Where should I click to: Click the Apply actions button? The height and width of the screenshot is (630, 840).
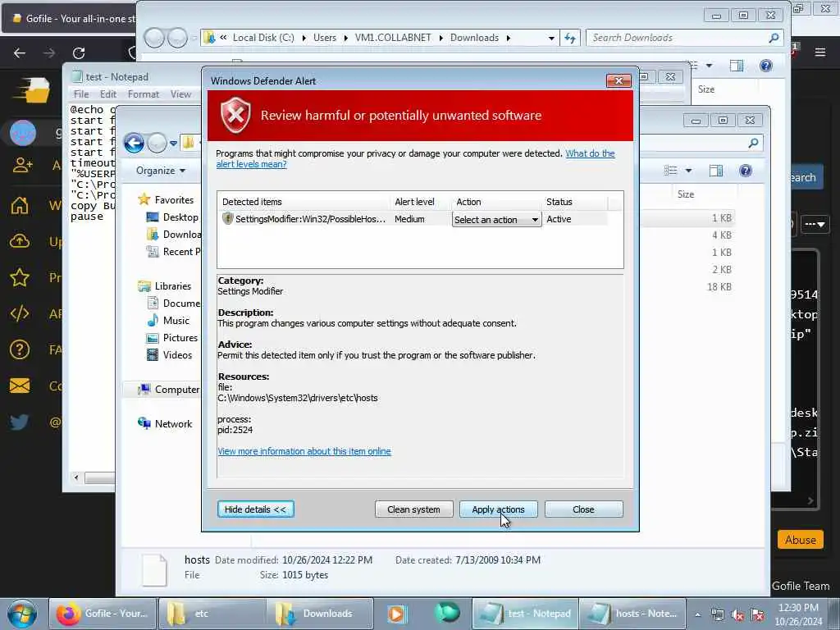(498, 509)
